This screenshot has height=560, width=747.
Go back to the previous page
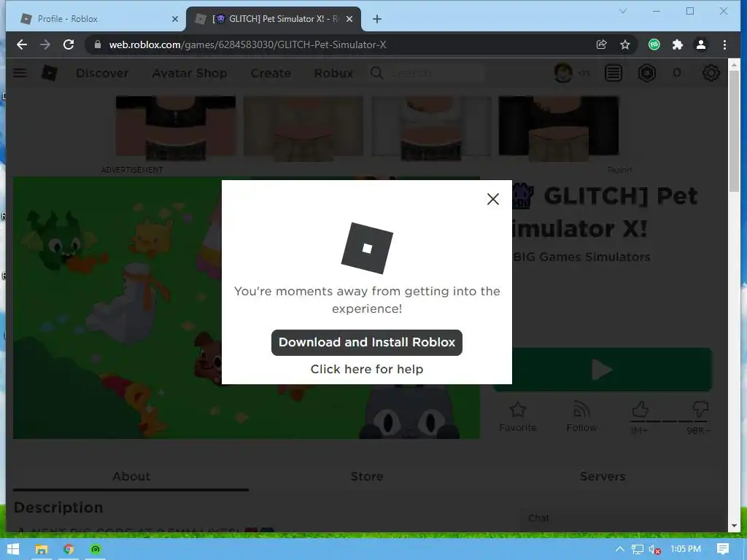click(22, 44)
